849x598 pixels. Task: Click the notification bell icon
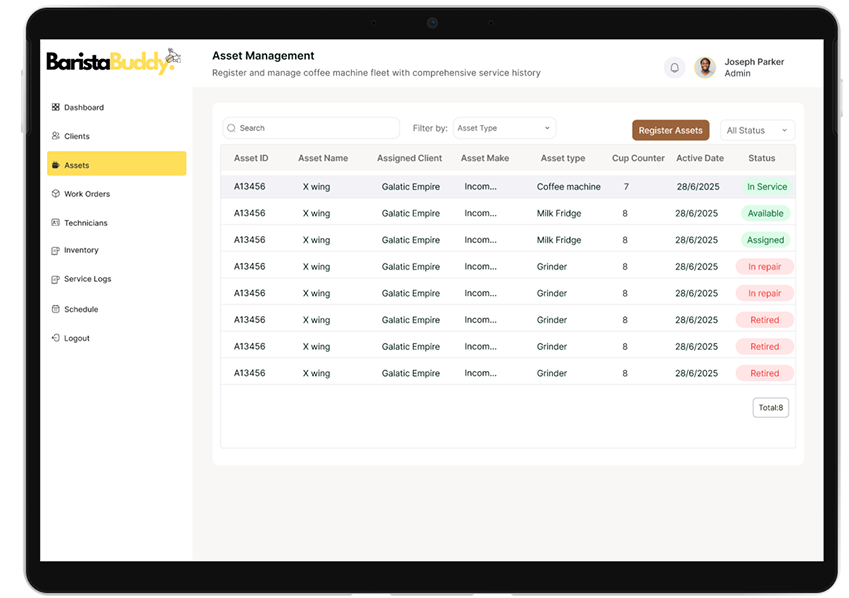[x=674, y=68]
